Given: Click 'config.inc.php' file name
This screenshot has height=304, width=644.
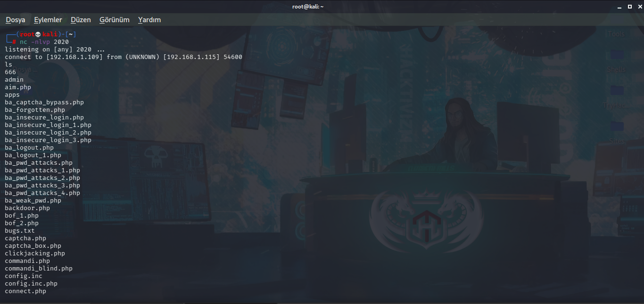Looking at the screenshot, I should point(31,284).
